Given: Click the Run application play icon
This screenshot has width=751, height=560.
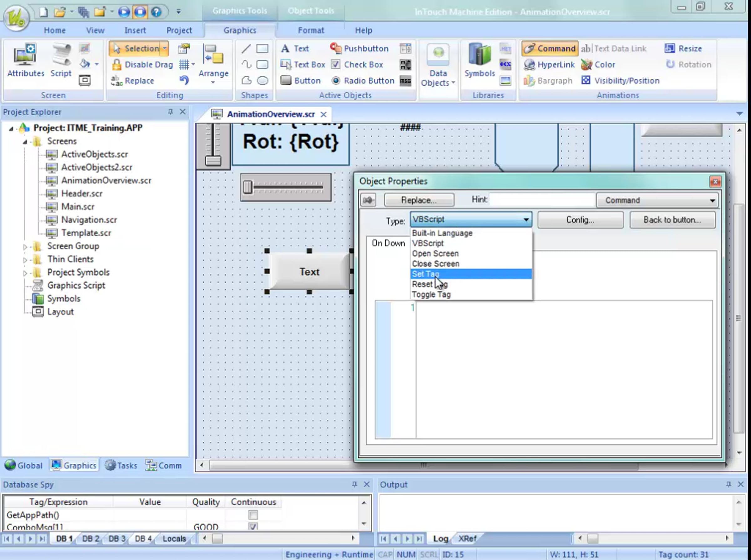Looking at the screenshot, I should coord(124,12).
